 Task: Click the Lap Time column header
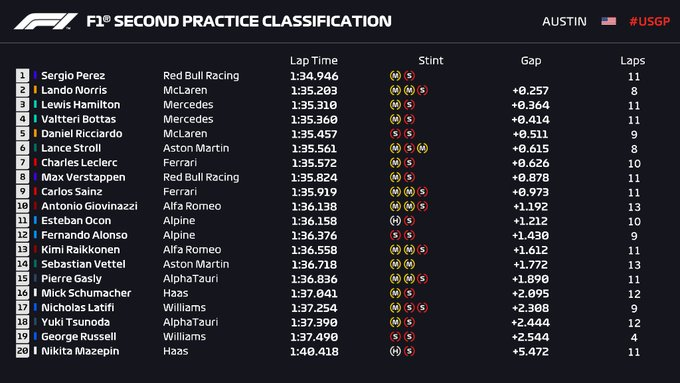314,60
